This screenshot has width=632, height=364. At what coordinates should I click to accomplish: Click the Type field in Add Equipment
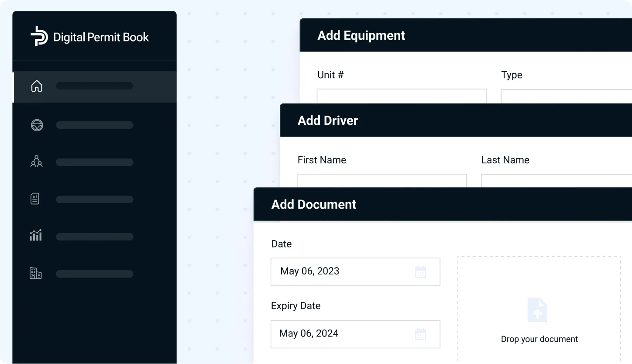(567, 96)
